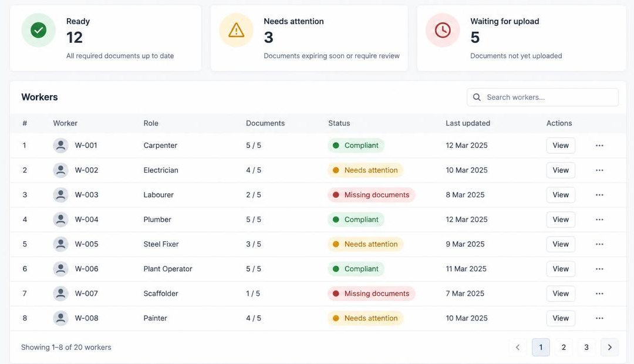Click Needs attention badge for W-005
634x364 pixels.
[366, 244]
